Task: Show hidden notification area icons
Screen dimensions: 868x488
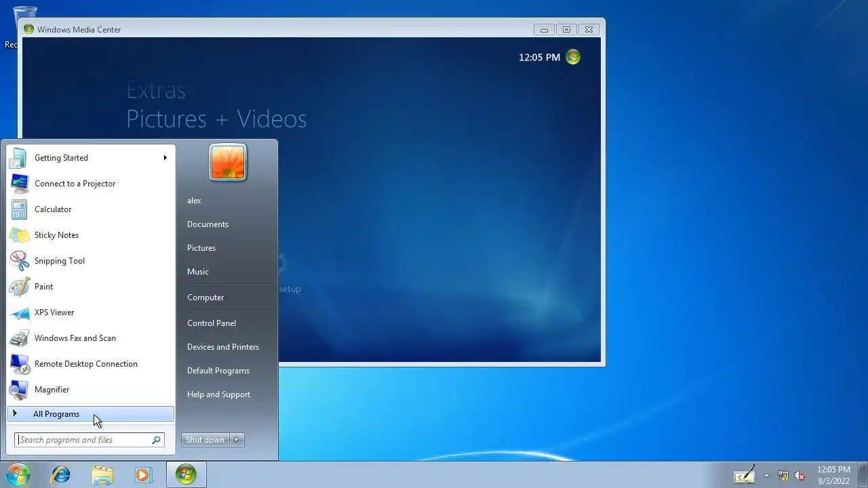Action: click(766, 475)
